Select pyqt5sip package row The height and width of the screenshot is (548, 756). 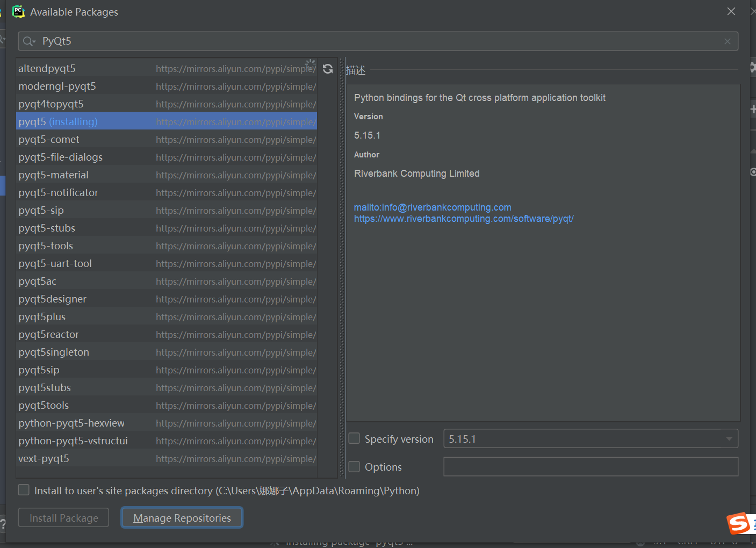tap(167, 370)
